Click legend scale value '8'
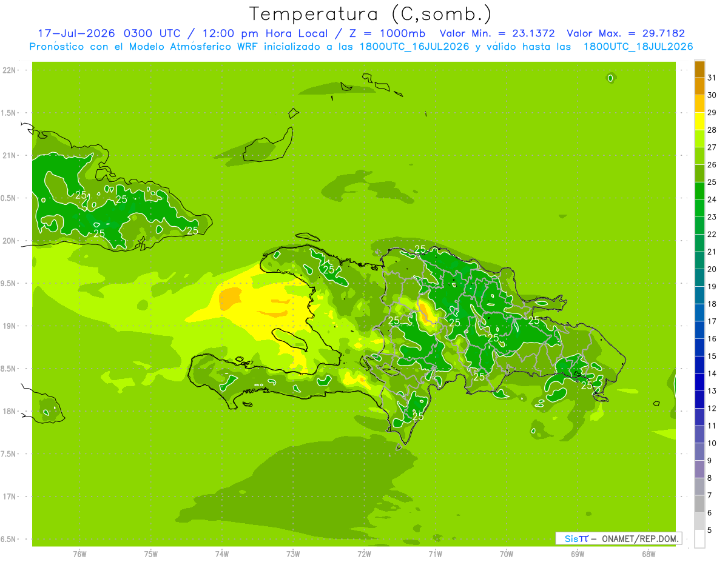Viewport: 728px width, 562px height. click(710, 478)
